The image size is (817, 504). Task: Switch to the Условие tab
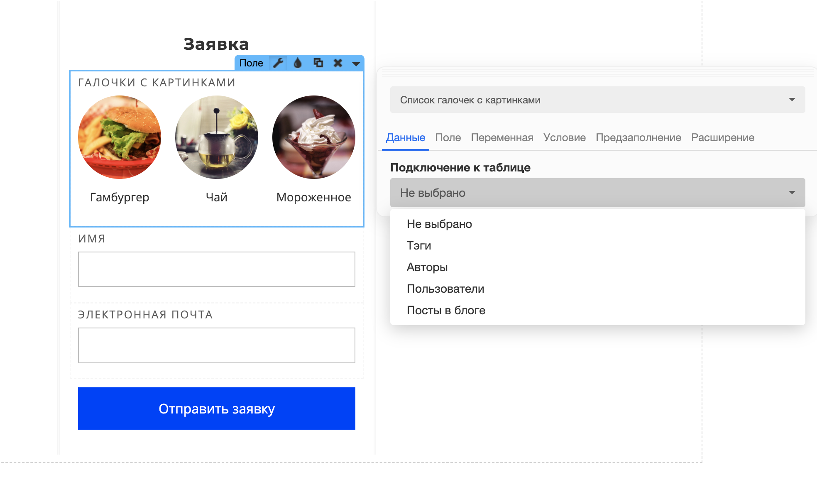click(565, 137)
